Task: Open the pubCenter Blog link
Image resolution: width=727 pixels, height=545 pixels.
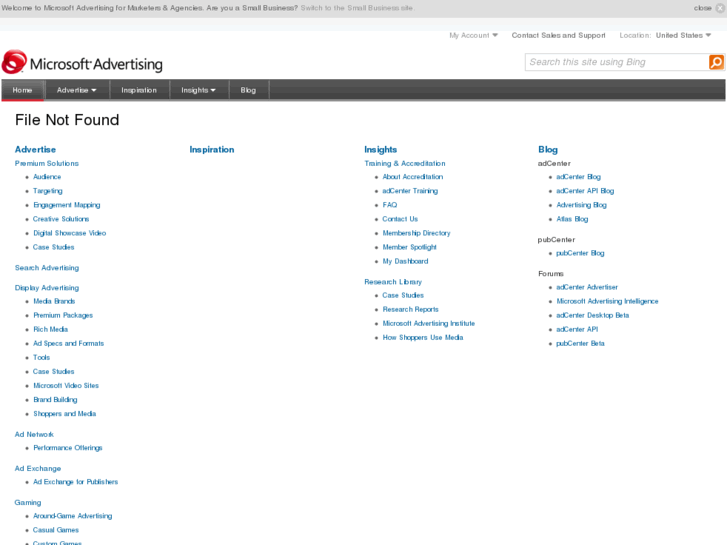Action: click(x=580, y=253)
